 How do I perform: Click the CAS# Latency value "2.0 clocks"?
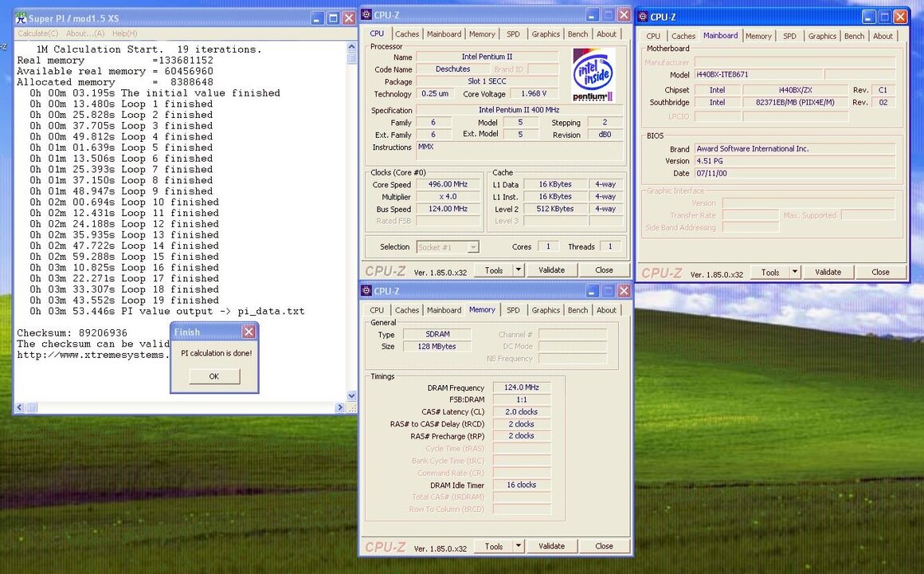522,412
